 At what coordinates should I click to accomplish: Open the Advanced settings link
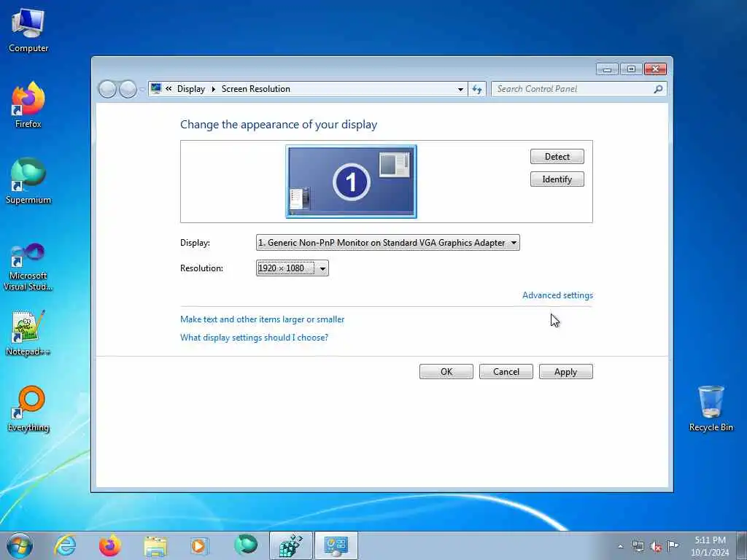(558, 295)
